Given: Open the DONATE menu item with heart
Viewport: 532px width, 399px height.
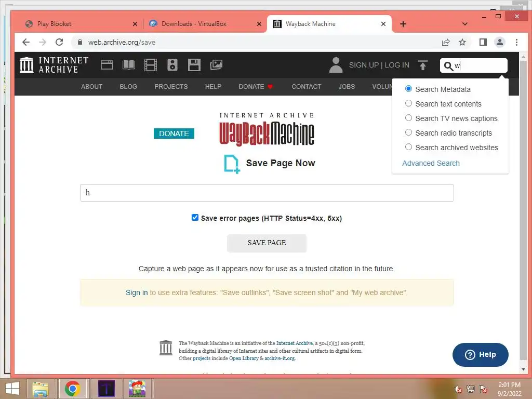Looking at the screenshot, I should (x=256, y=87).
